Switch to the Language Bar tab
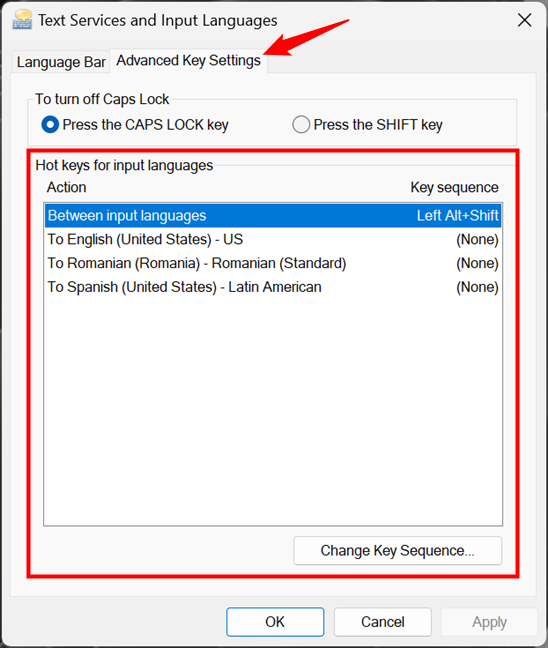 click(x=61, y=62)
